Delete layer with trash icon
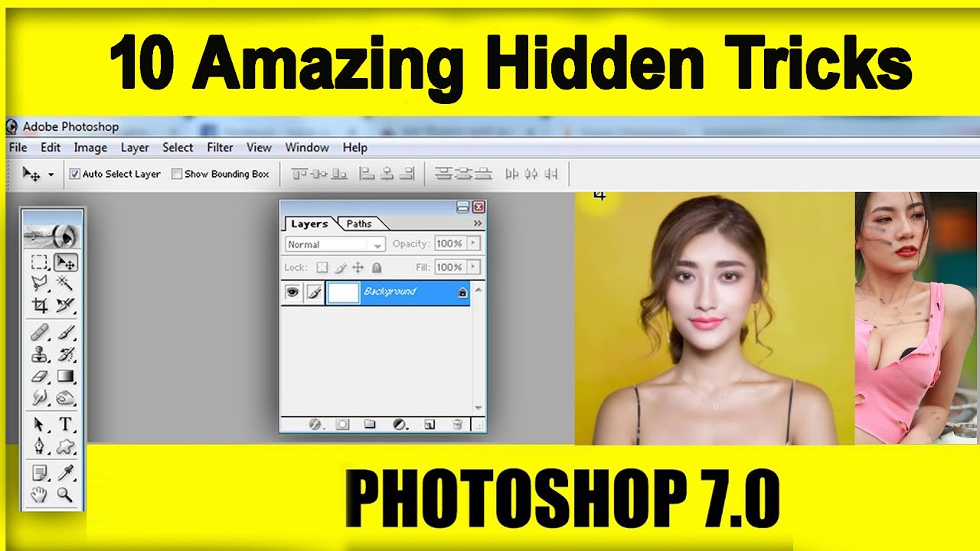980x551 pixels. (x=457, y=424)
